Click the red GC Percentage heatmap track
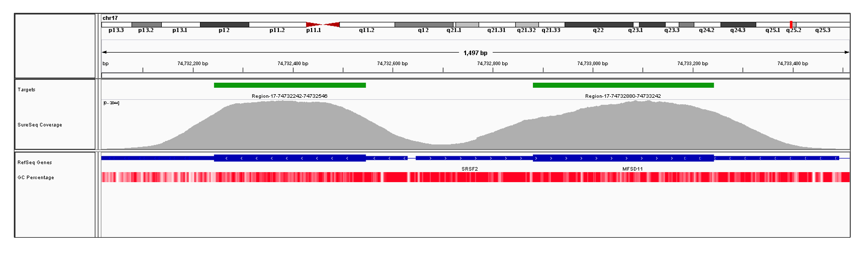 [475, 177]
